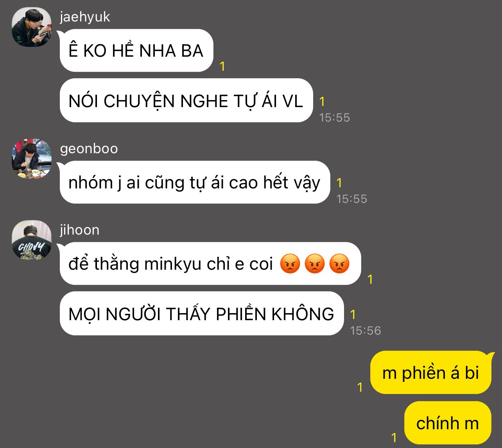This screenshot has width=502, height=448.
Task: Open jihoon's profile avatar
Action: click(32, 240)
